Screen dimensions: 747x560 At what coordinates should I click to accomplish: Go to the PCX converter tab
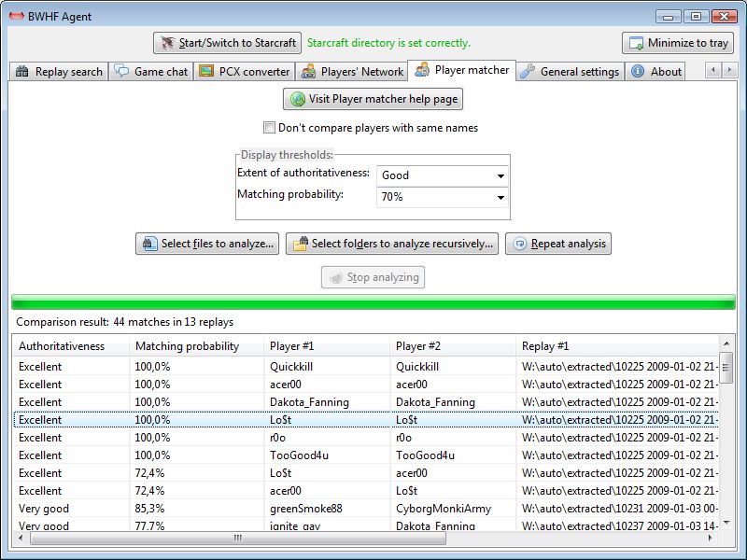point(245,72)
